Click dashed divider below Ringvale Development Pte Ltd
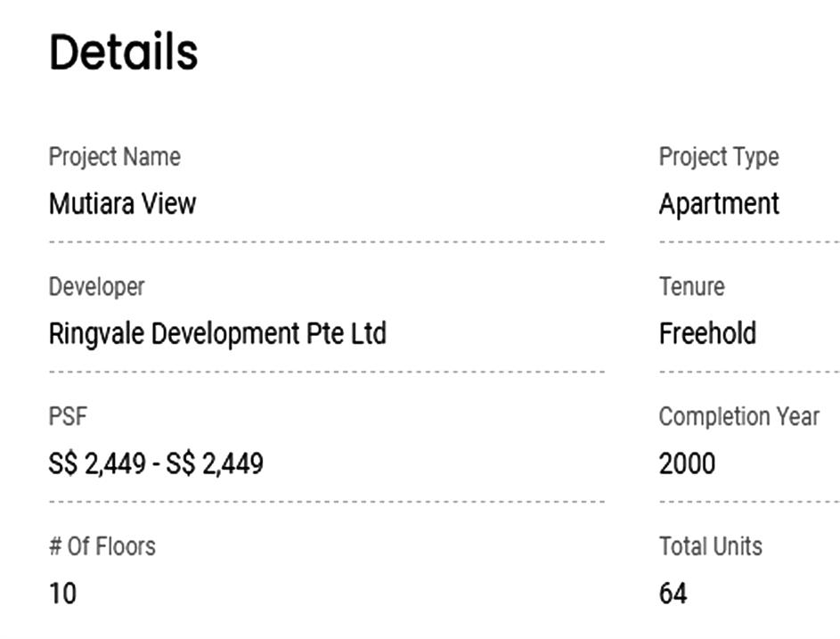 (x=326, y=372)
